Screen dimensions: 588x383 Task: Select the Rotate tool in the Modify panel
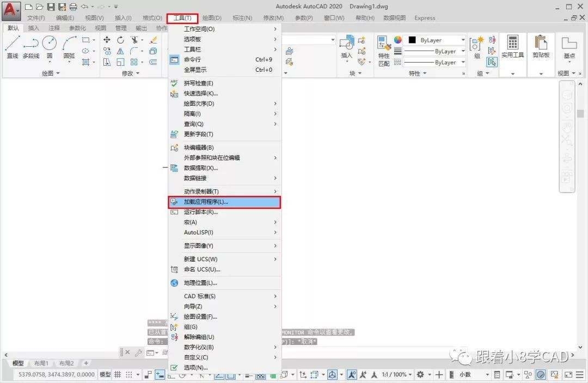click(120, 40)
